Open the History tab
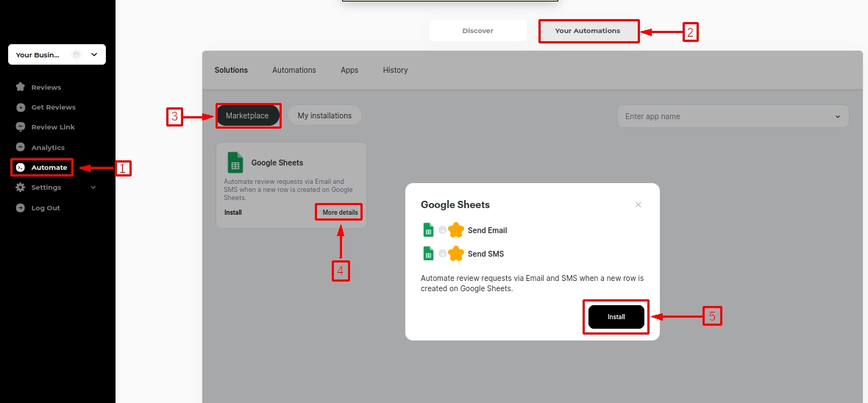 click(x=395, y=70)
